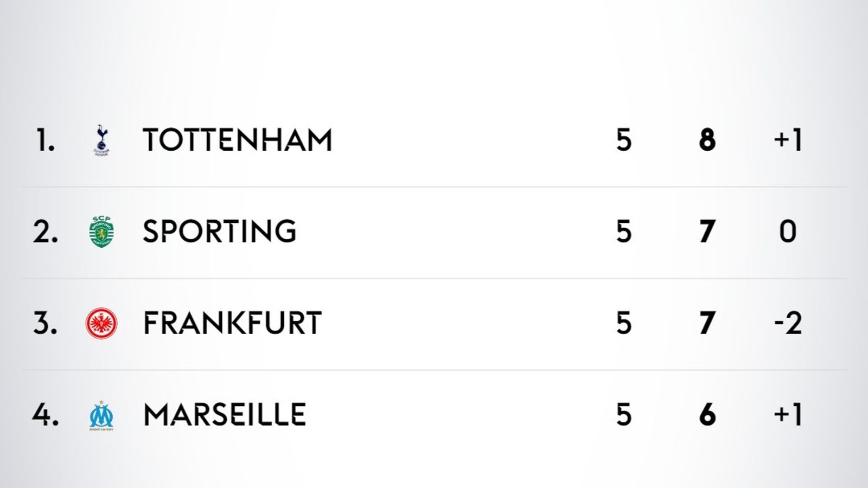Click the Sporting CP green crest
The image size is (868, 488).
point(101,232)
